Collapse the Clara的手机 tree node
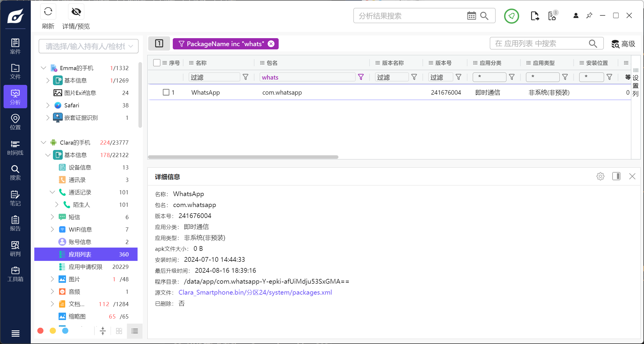Image resolution: width=644 pixels, height=344 pixels. tap(43, 143)
